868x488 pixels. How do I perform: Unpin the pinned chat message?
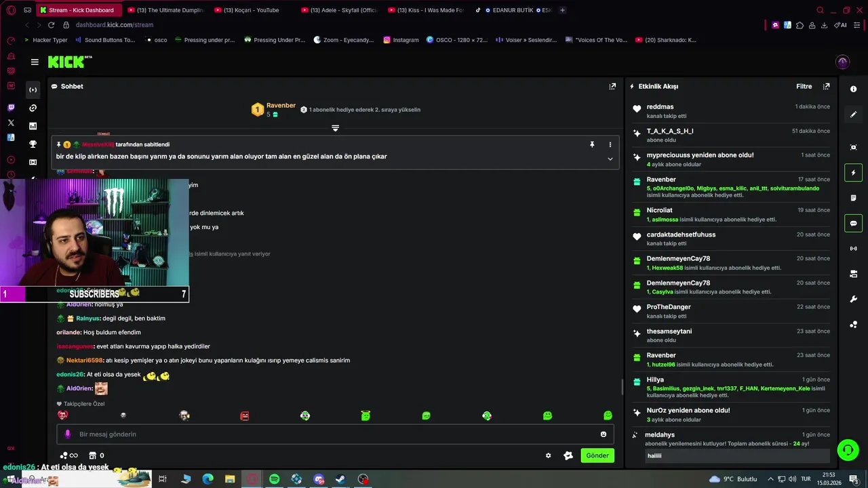click(x=592, y=144)
